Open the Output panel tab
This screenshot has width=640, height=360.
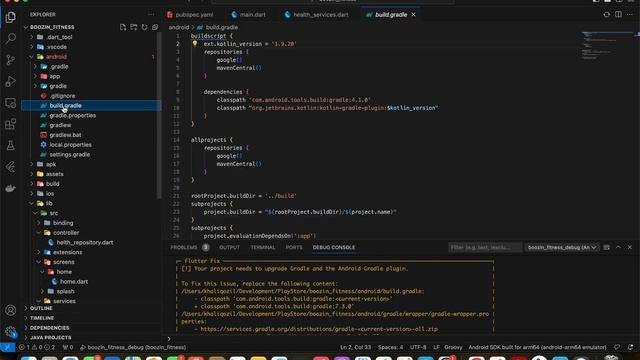[x=229, y=247]
